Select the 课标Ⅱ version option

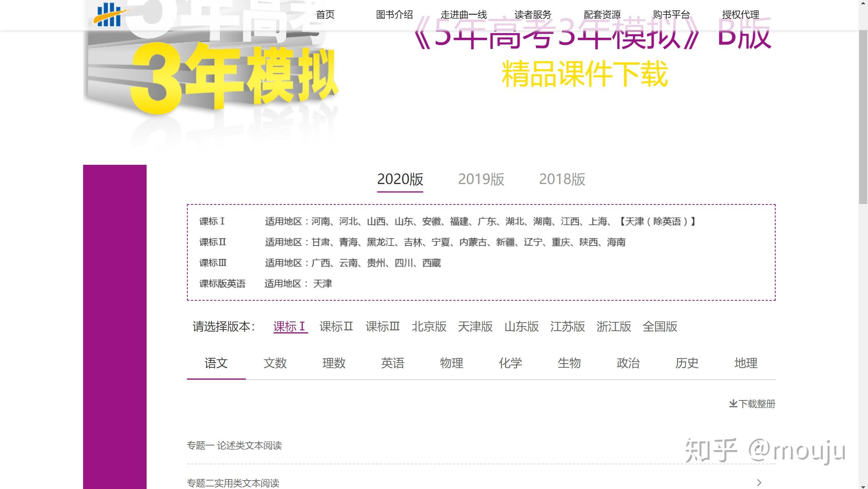tap(337, 327)
